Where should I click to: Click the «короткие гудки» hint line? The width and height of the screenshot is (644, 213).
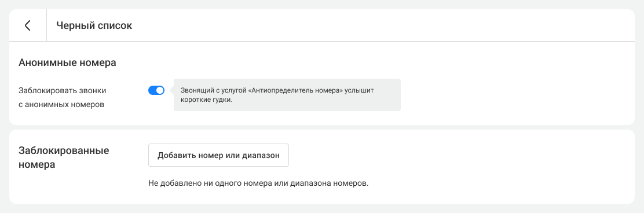(x=207, y=100)
